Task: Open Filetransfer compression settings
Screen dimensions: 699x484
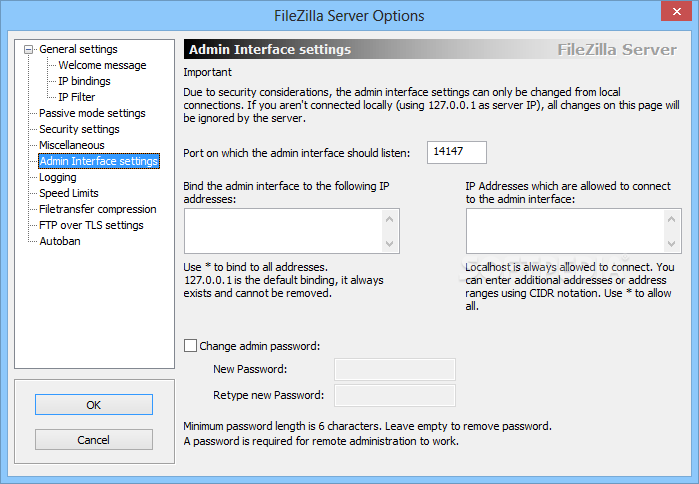Action: point(98,209)
